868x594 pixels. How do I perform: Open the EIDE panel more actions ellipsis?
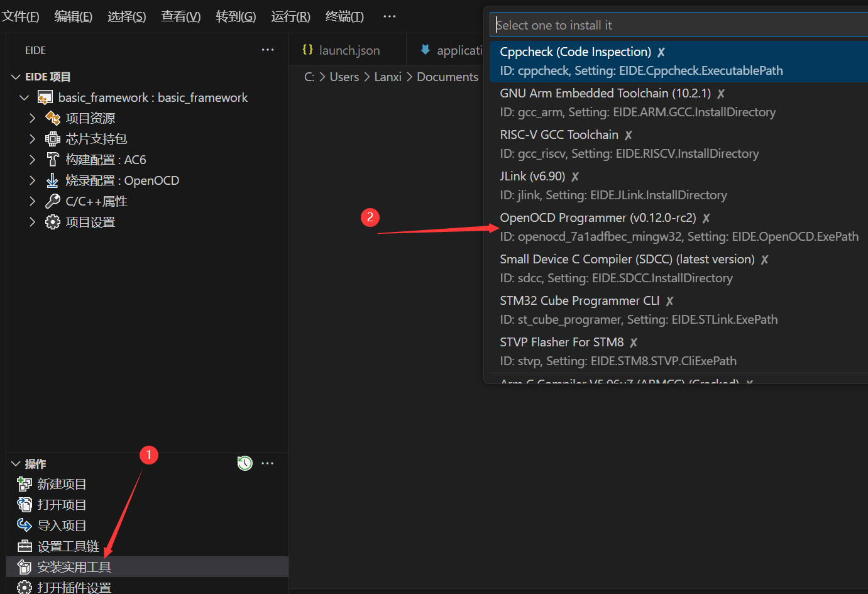pos(268,50)
